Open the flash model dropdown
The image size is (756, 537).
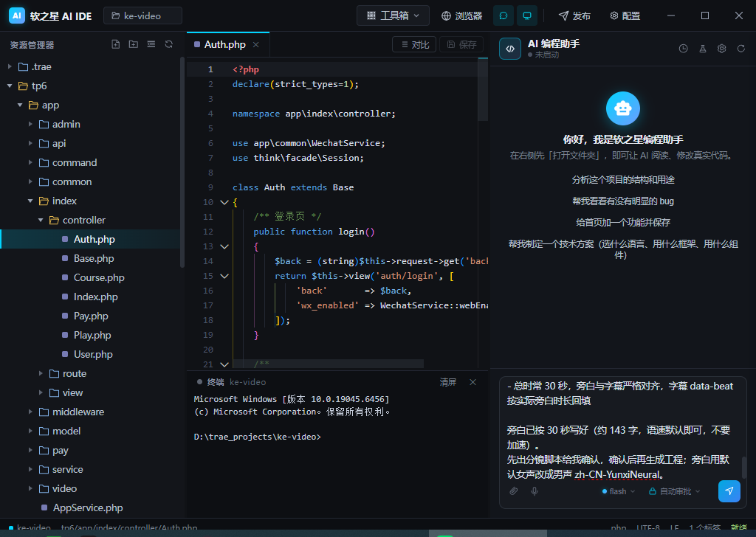click(x=619, y=491)
